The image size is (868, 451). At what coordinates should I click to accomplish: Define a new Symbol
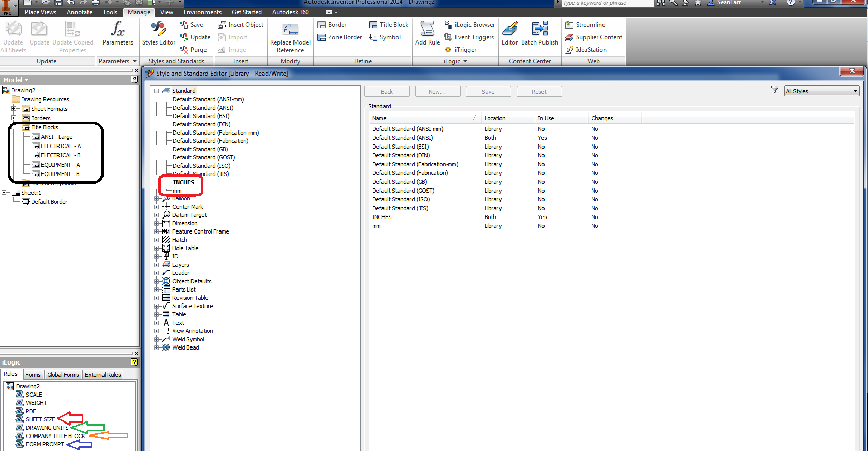[385, 37]
